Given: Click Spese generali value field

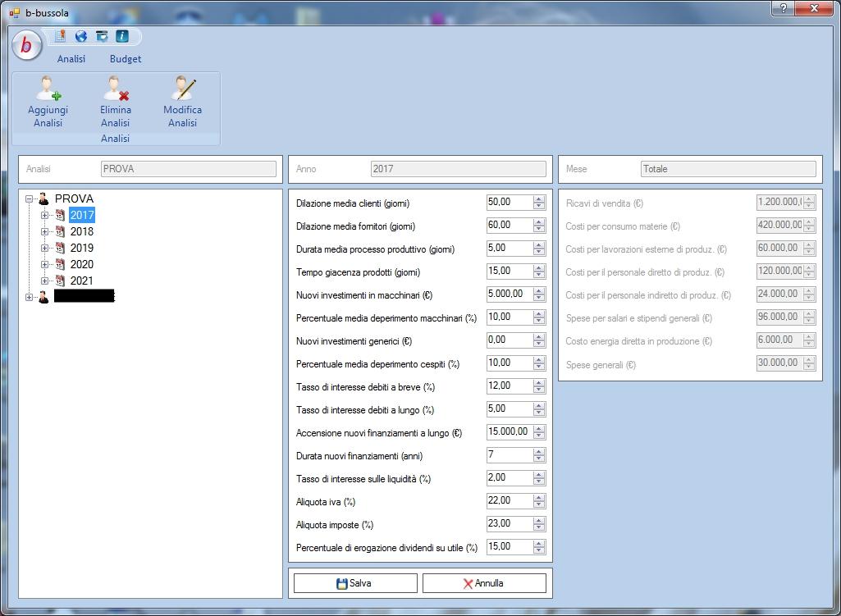Looking at the screenshot, I should 779,363.
